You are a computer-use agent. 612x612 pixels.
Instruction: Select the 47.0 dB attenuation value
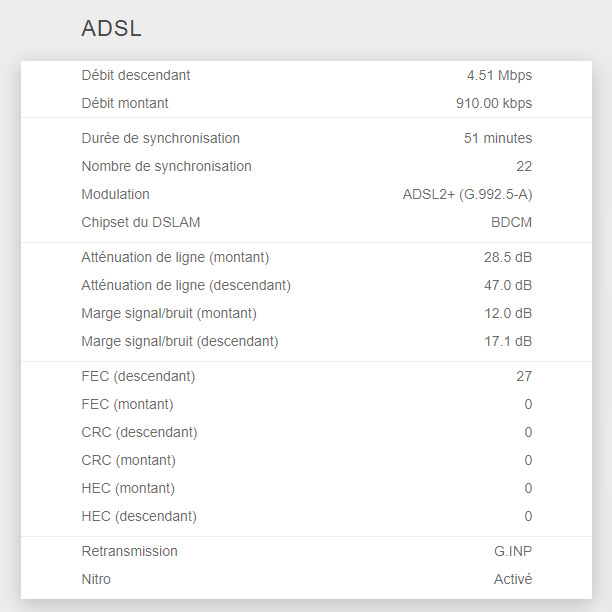[x=508, y=285]
